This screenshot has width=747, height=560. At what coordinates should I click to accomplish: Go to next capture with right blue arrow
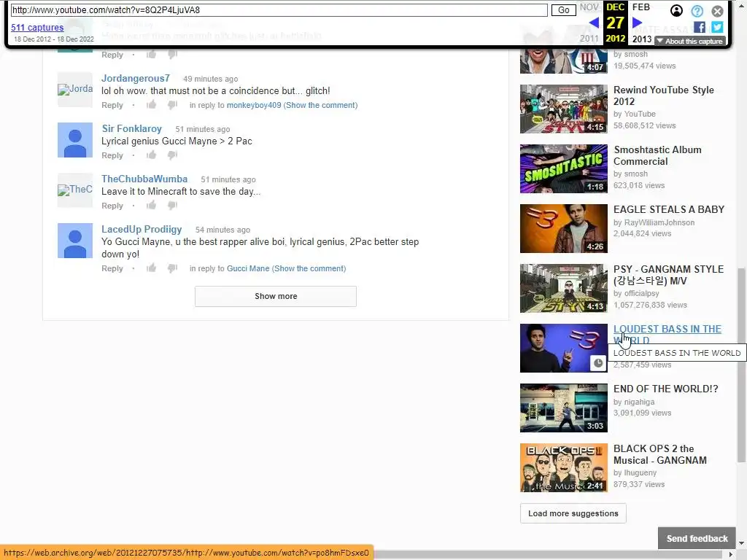(637, 23)
